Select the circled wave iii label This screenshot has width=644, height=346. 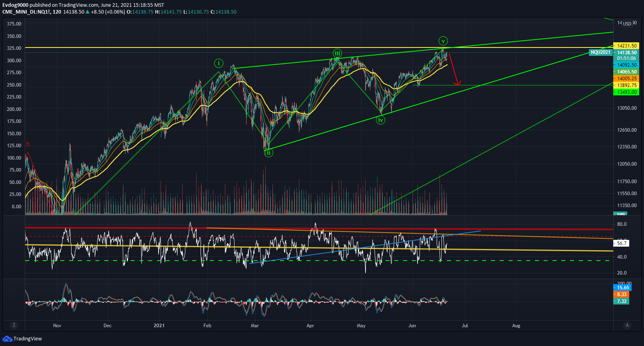(x=338, y=53)
